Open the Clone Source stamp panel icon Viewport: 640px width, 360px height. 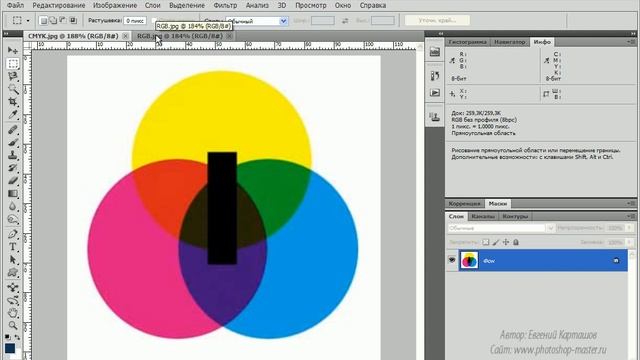(435, 117)
